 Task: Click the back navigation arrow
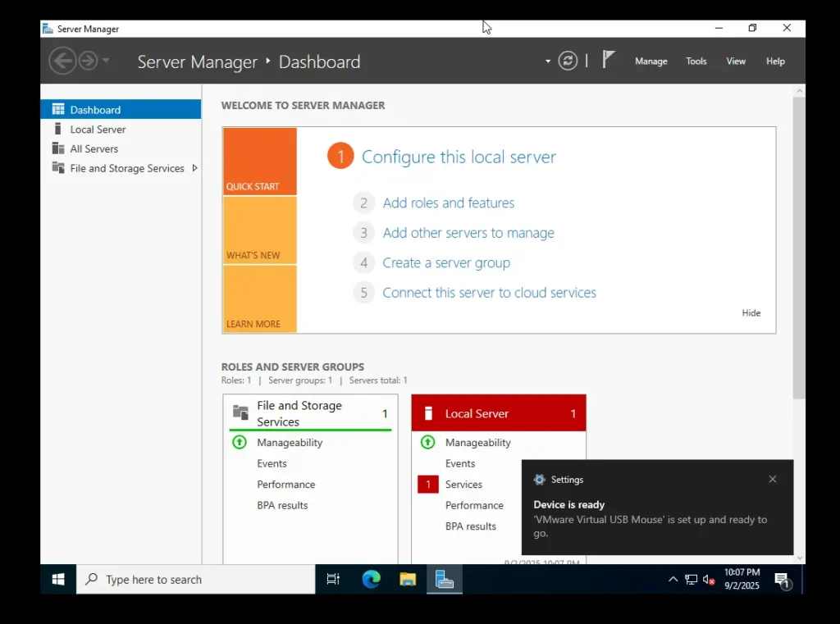62,61
